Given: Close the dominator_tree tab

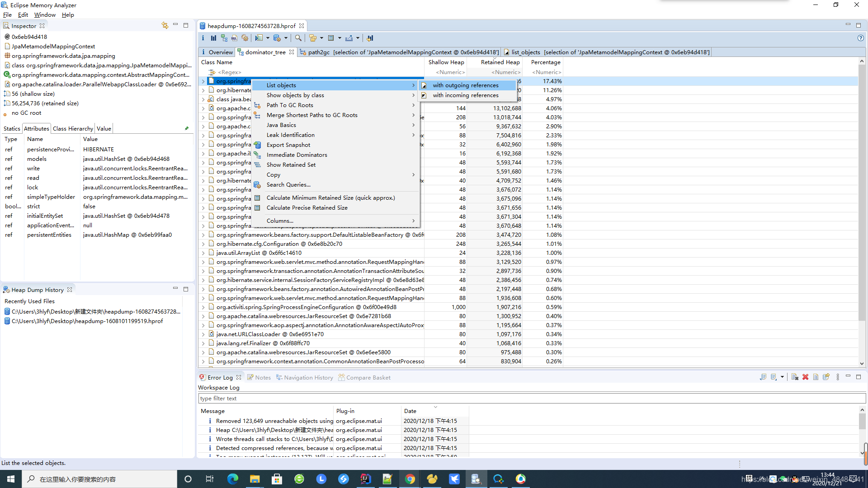Looking at the screenshot, I should (x=292, y=52).
